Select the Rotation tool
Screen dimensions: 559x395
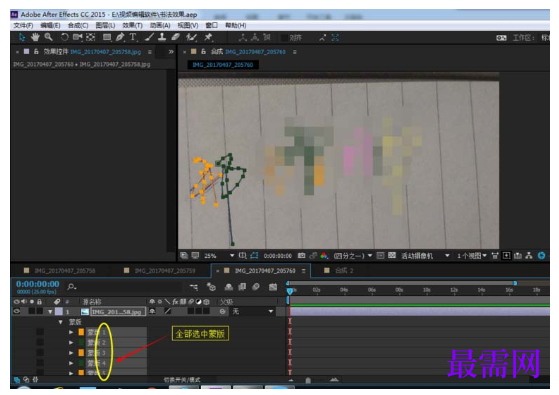coord(64,37)
